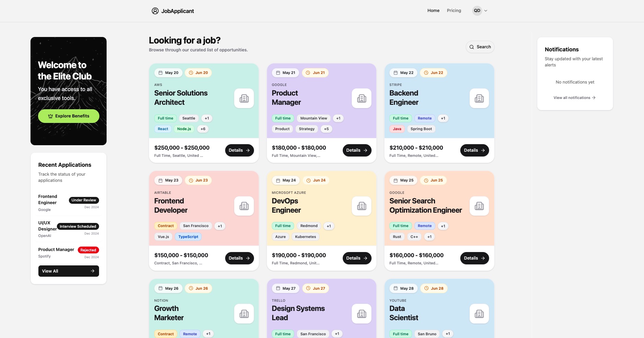
Task: Open the QD user avatar menu
Action: tap(480, 11)
